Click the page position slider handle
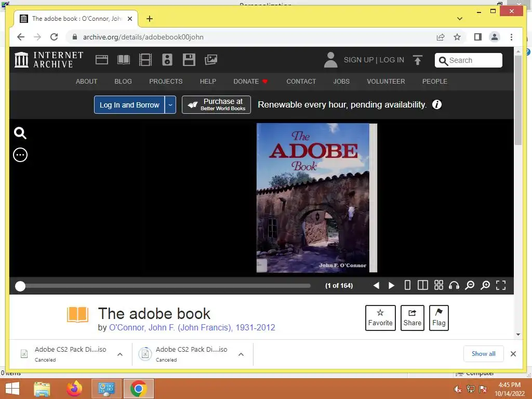 20,286
